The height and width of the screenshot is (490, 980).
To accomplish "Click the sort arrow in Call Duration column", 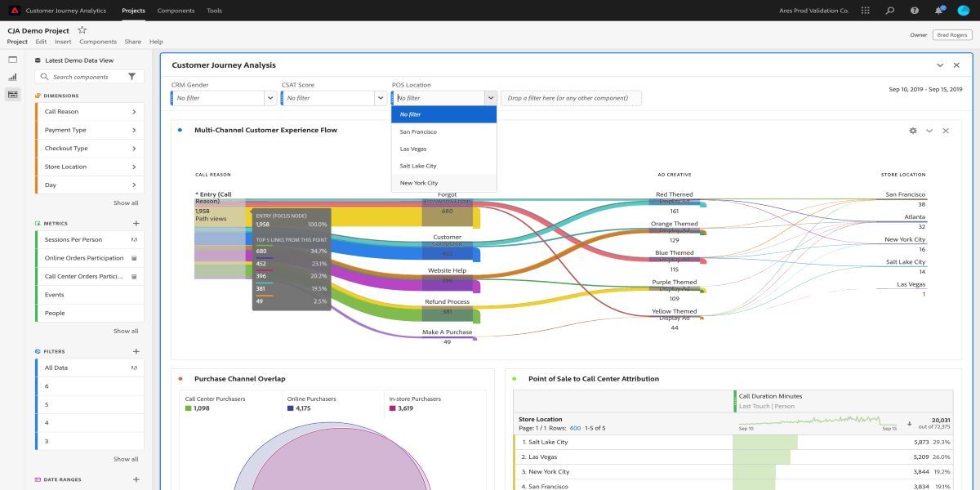I will 910,424.
